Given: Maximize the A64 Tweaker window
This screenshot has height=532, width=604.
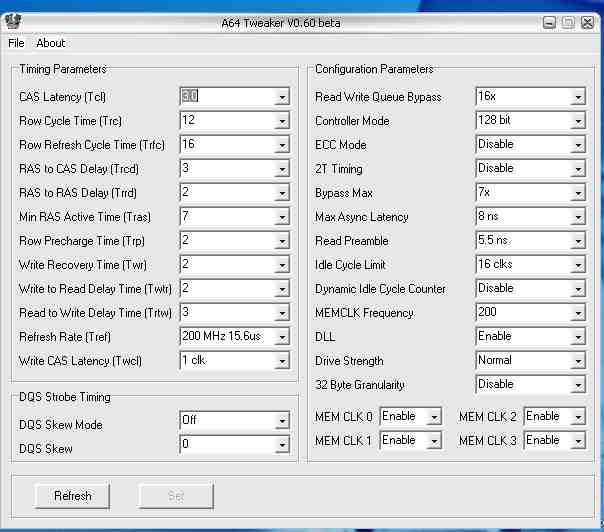Looking at the screenshot, I should (x=568, y=23).
